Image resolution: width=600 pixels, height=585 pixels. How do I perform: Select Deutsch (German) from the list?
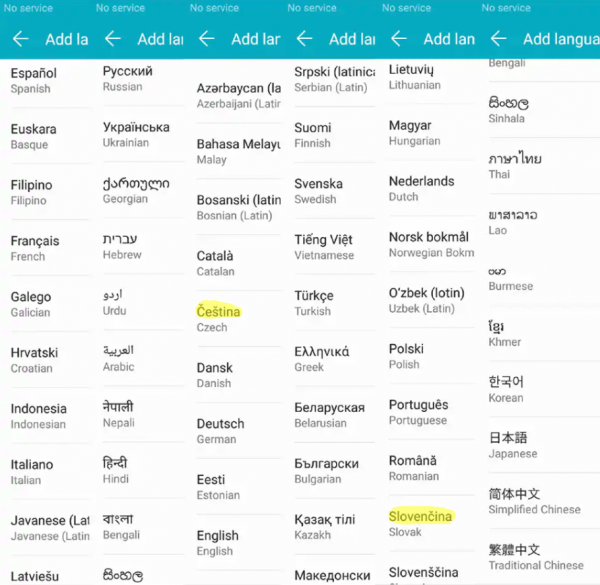(220, 431)
